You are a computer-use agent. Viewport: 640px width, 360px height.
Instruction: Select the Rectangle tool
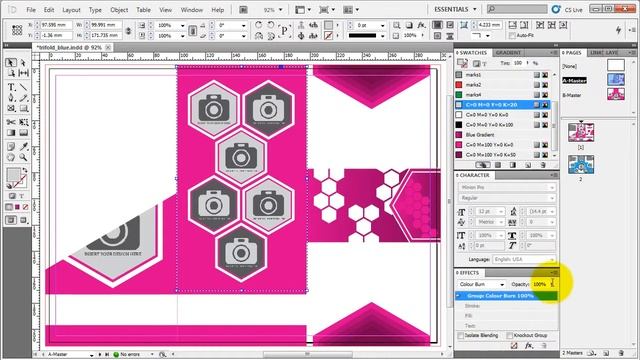[23, 108]
